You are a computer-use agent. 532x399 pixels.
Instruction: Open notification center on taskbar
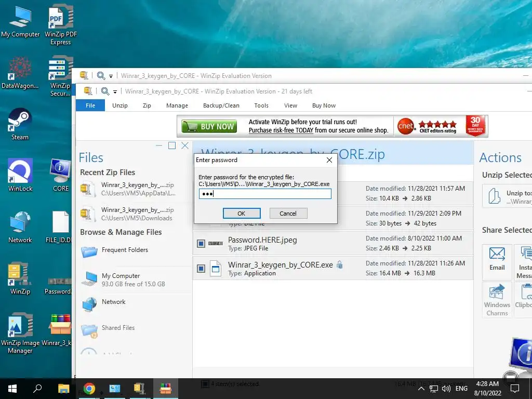click(x=515, y=389)
